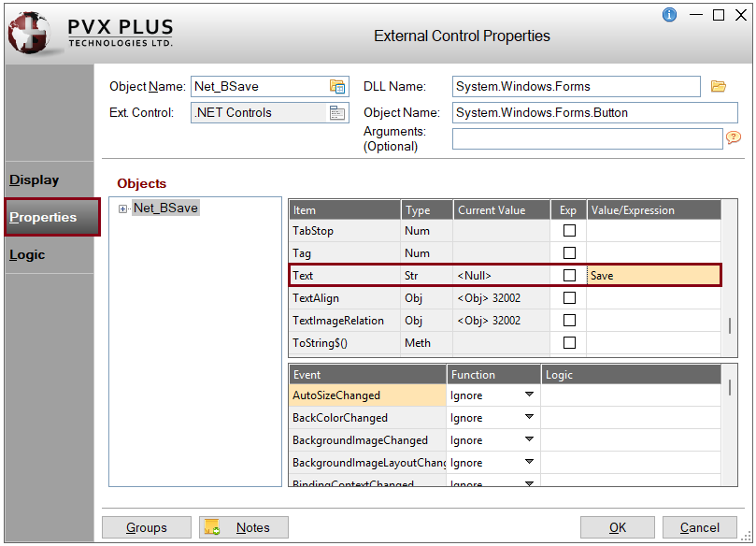Screen dimensions: 756x546
Task: Click the blue info icon in title bar
Action: tap(669, 15)
